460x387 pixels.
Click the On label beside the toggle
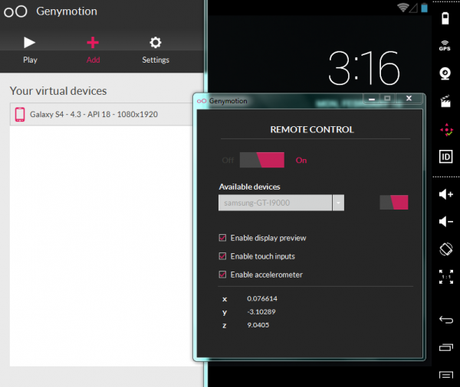[x=301, y=160]
